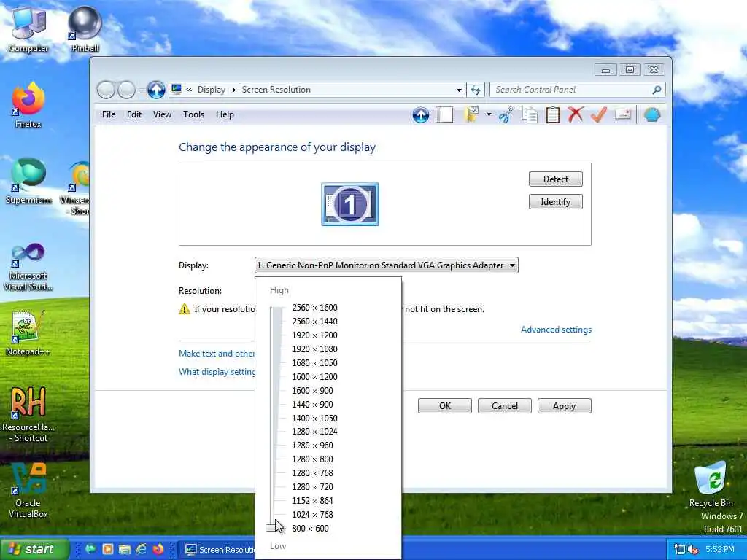
Task: Click the Apply button
Action: coord(564,405)
